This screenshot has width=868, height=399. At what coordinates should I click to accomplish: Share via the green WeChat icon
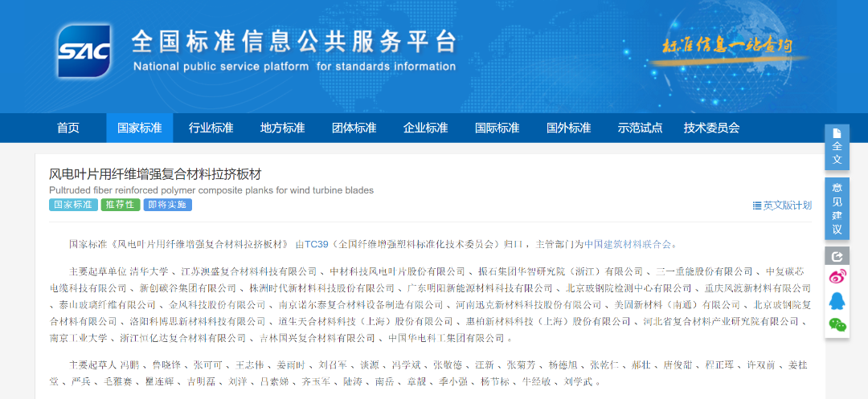coord(837,325)
